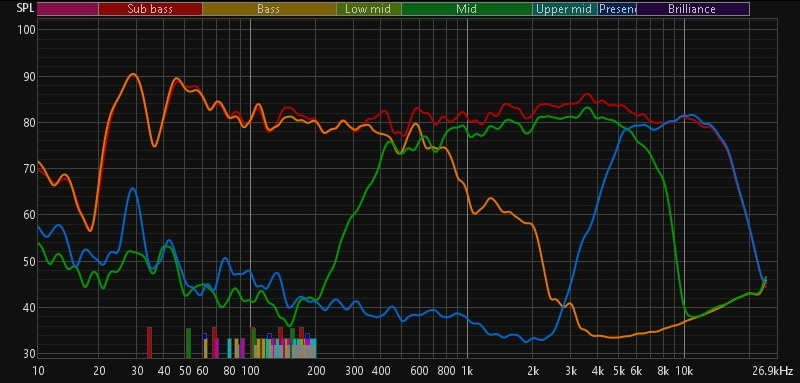Click the 100 value on the SPL axis
The width and height of the screenshot is (800, 383).
coord(25,30)
